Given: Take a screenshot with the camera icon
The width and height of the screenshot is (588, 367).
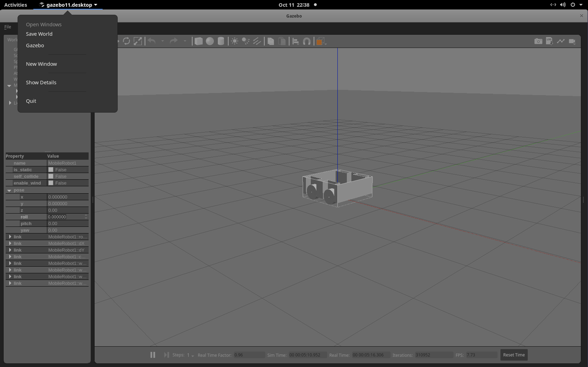Looking at the screenshot, I should [538, 41].
